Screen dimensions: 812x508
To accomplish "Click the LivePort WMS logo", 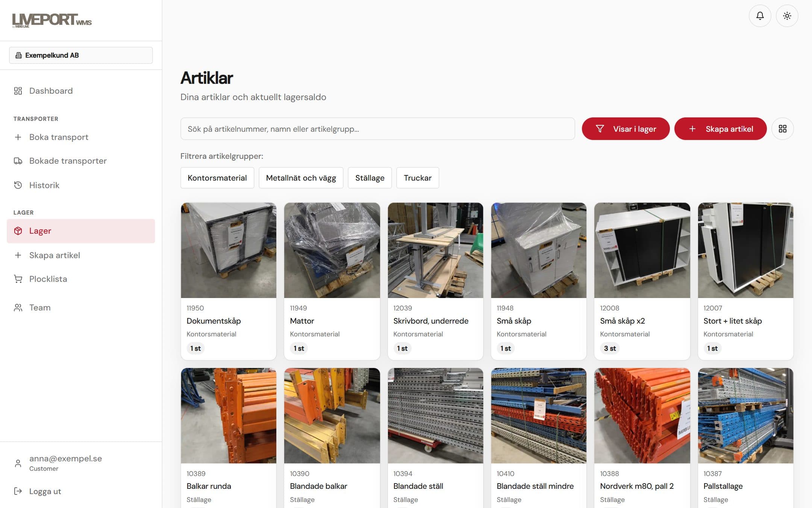I will click(x=52, y=20).
